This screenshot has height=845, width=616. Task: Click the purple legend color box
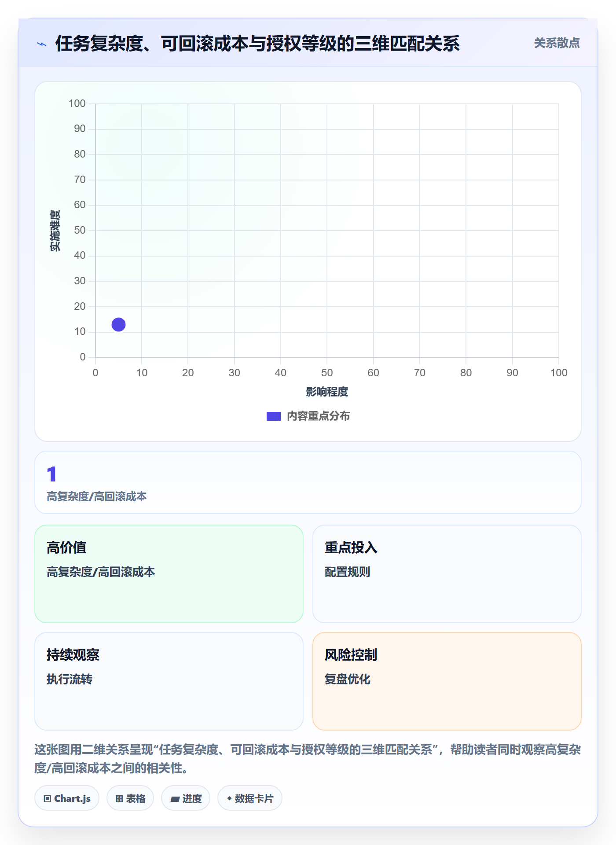click(x=274, y=416)
